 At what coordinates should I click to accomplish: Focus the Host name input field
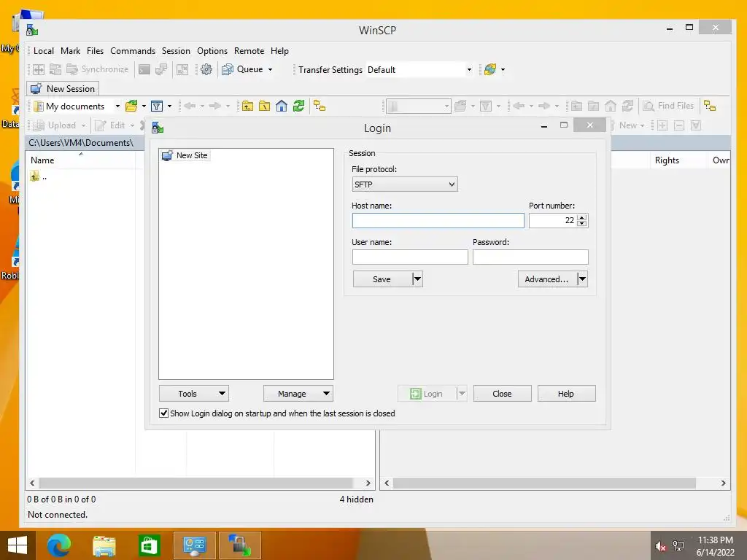tap(438, 220)
